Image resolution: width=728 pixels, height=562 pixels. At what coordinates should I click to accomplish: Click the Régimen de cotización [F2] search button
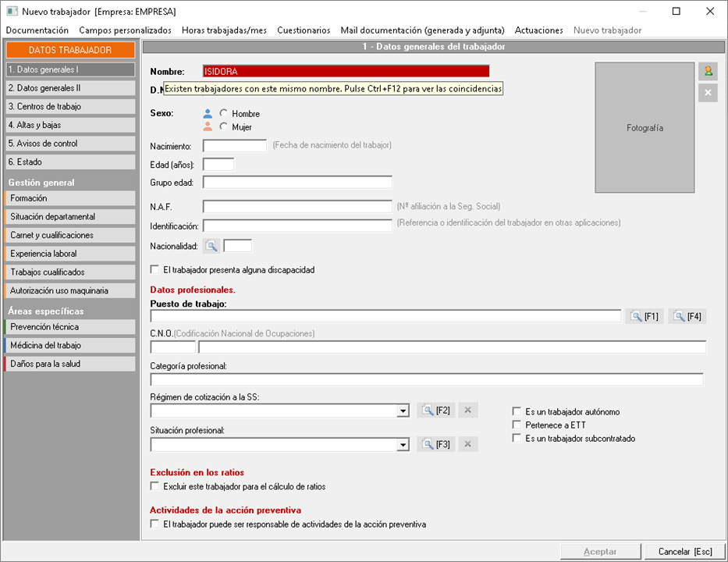pos(436,411)
